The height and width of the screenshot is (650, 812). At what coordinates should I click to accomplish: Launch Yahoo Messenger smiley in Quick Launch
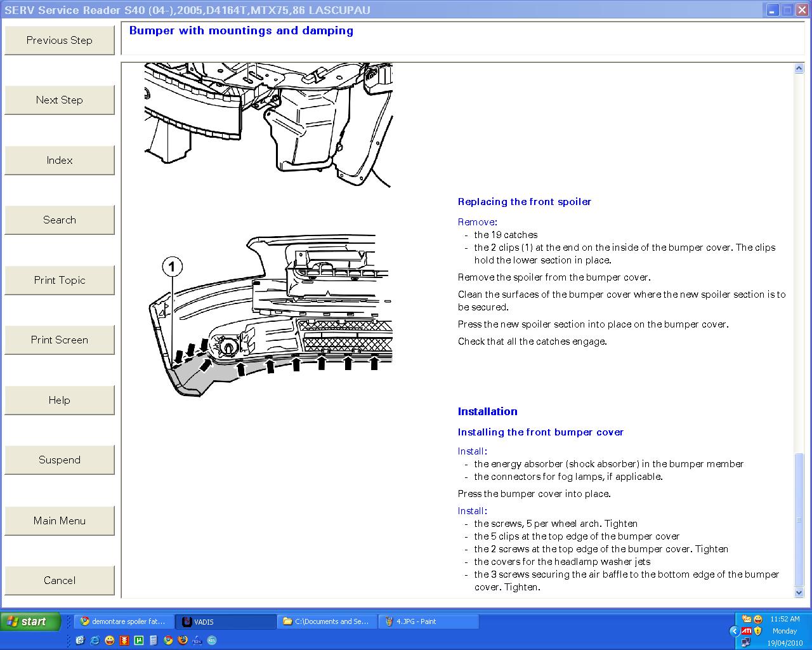[x=110, y=640]
